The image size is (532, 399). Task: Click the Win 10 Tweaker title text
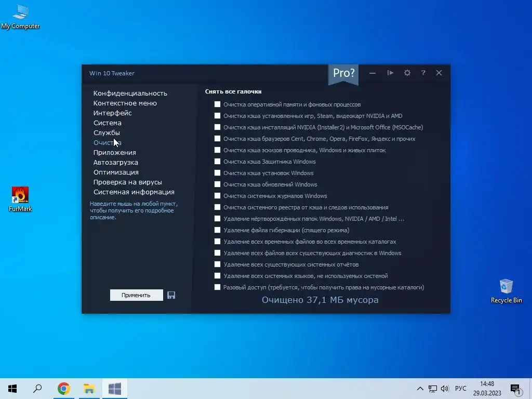click(x=112, y=73)
